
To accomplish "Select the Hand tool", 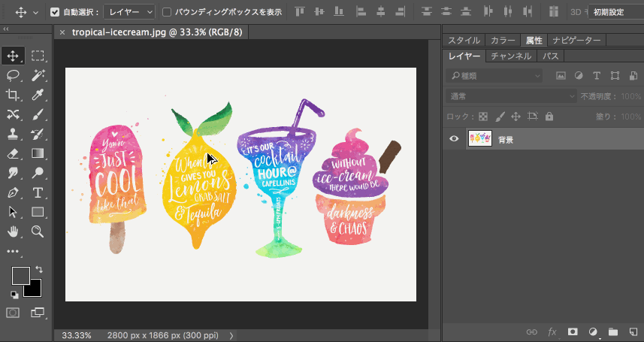I will 13,232.
